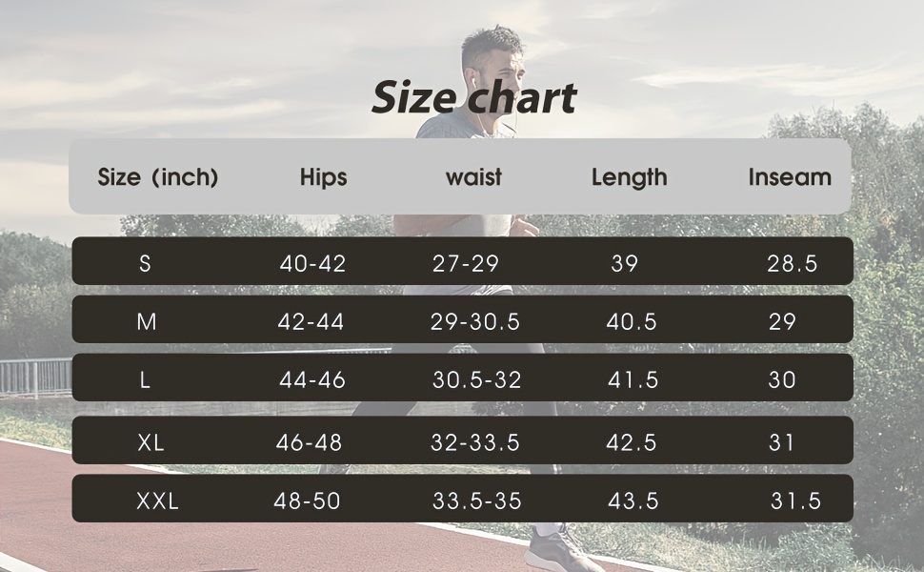
Task: Click the M size row label
Action: [146, 322]
